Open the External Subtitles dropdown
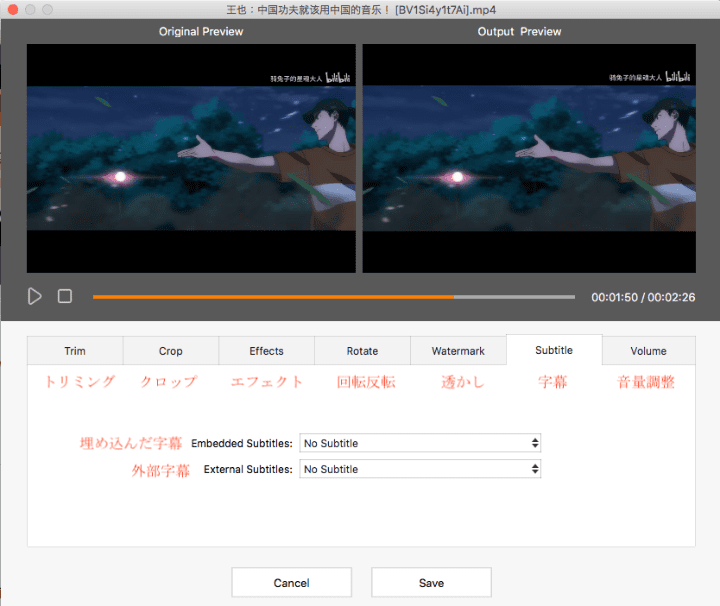Image resolution: width=720 pixels, height=606 pixels. pos(420,469)
